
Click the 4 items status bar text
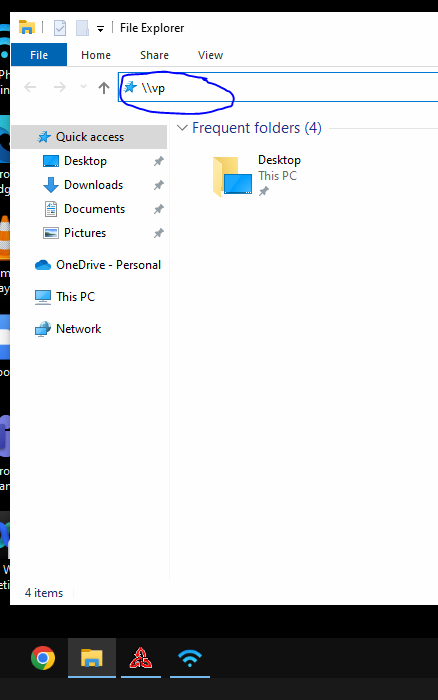[x=44, y=593]
